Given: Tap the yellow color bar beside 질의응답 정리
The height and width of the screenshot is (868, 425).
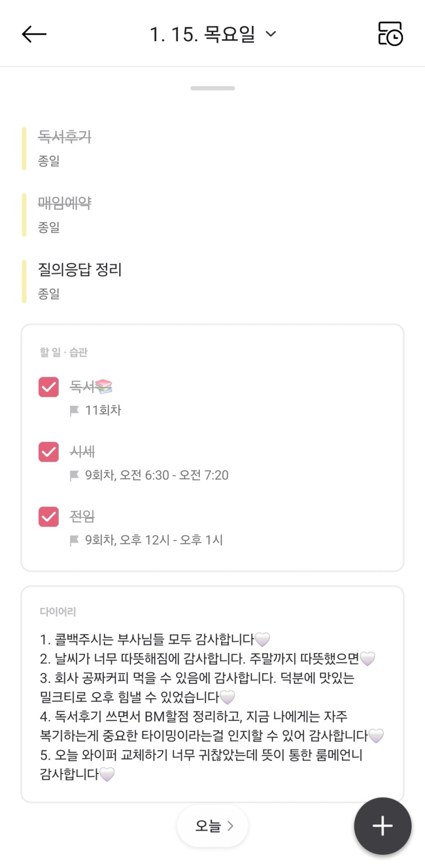Looking at the screenshot, I should (x=24, y=281).
